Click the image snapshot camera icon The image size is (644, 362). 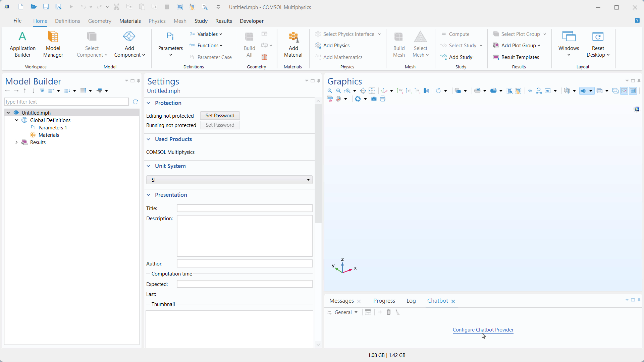(x=374, y=99)
